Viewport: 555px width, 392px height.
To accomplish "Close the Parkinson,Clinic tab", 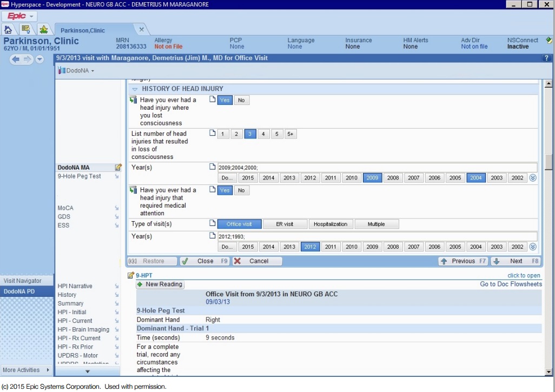I will pos(142,30).
